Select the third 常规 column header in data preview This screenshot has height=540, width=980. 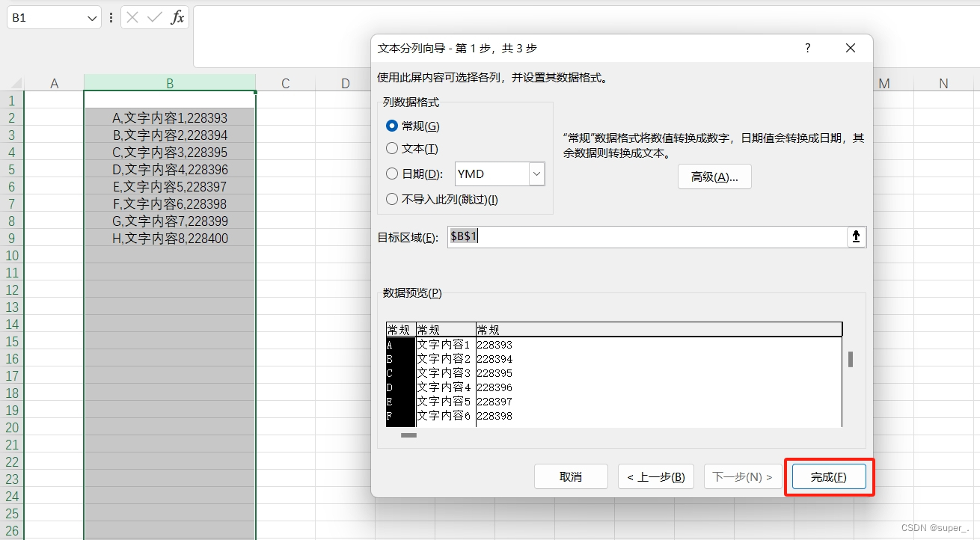click(x=487, y=329)
